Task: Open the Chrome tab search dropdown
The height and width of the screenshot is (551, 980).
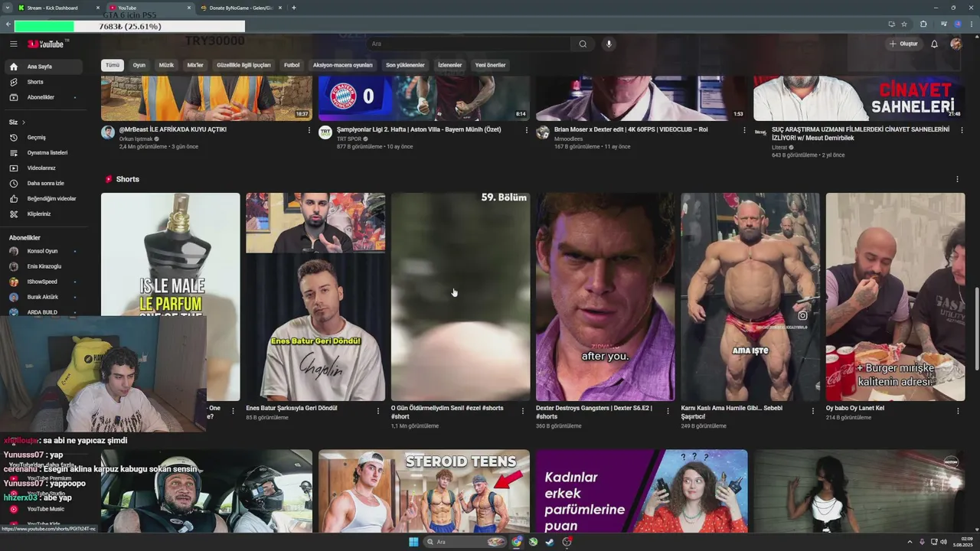Action: [6, 8]
